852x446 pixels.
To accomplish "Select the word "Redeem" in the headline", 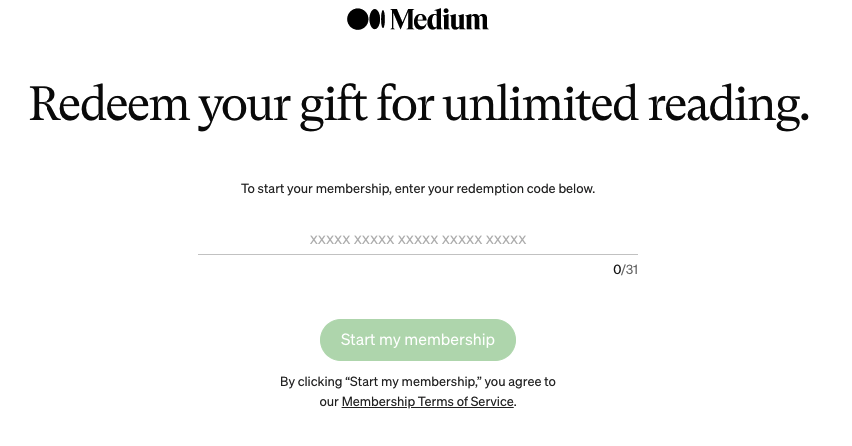I will (109, 104).
